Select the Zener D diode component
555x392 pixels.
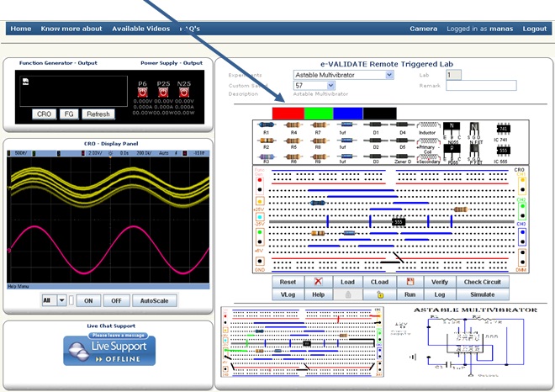403,151
